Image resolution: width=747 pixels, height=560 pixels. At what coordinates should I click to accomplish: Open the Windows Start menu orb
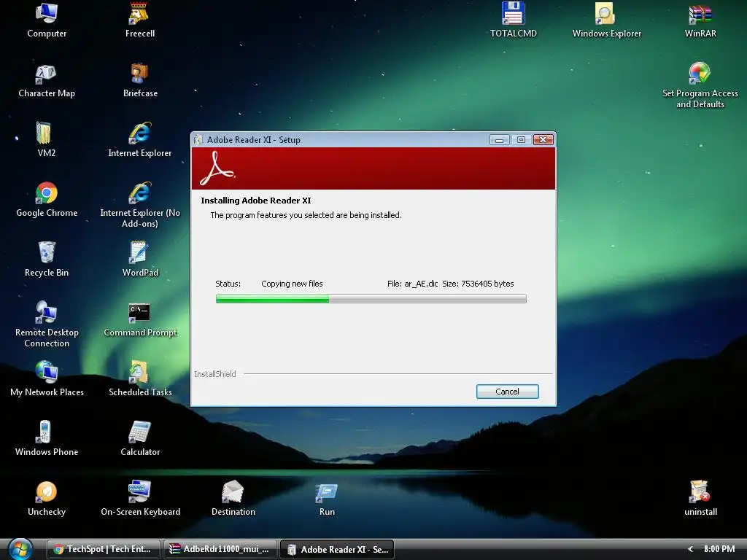pos(20,549)
